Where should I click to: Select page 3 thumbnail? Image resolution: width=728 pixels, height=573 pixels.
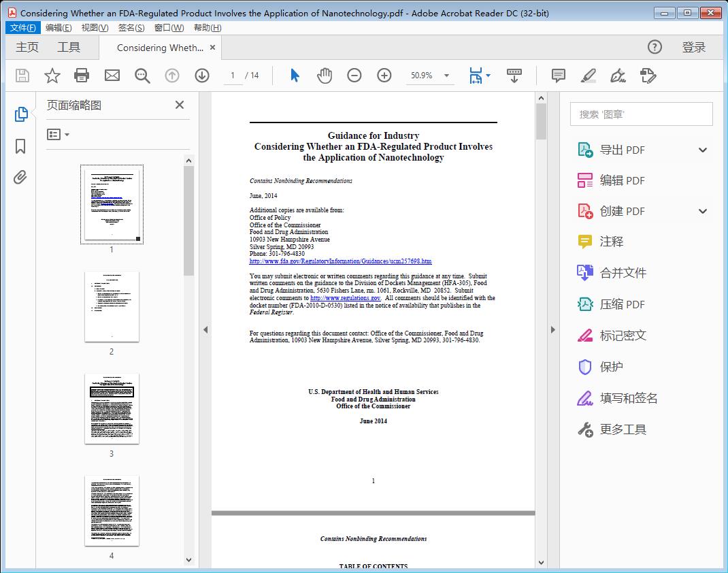pyautogui.click(x=112, y=408)
